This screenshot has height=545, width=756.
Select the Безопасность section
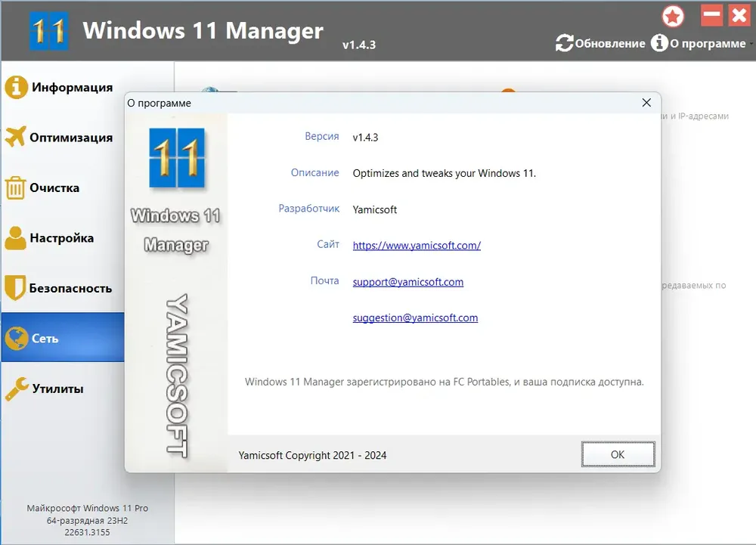point(70,288)
